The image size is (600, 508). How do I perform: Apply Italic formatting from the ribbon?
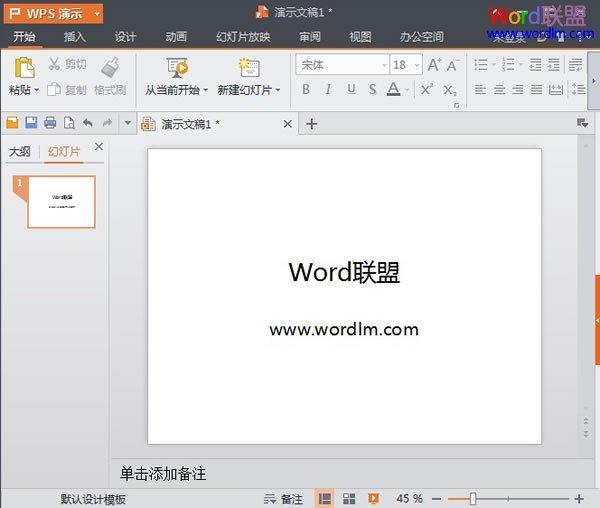328,89
